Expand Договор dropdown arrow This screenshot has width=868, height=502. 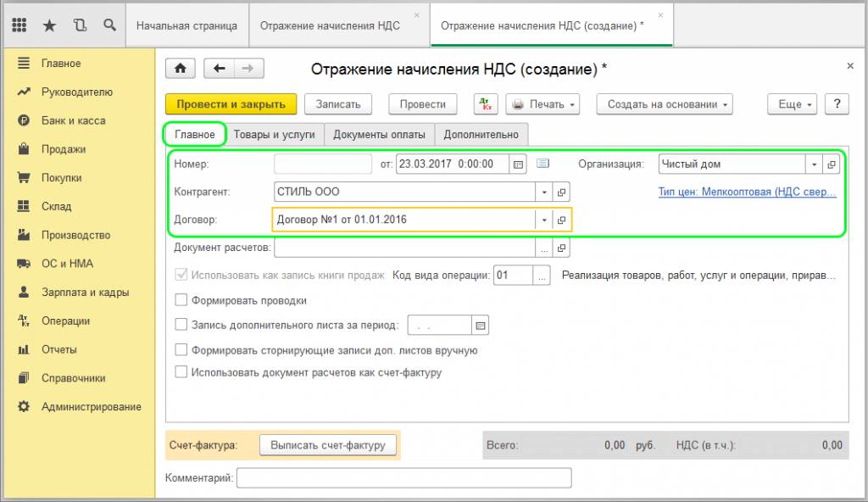[x=544, y=220]
